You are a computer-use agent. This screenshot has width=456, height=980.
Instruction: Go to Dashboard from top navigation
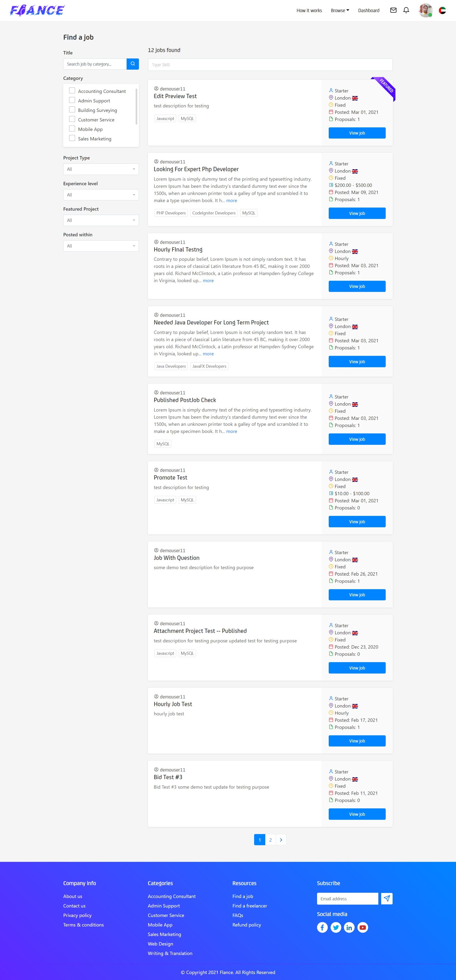point(369,11)
